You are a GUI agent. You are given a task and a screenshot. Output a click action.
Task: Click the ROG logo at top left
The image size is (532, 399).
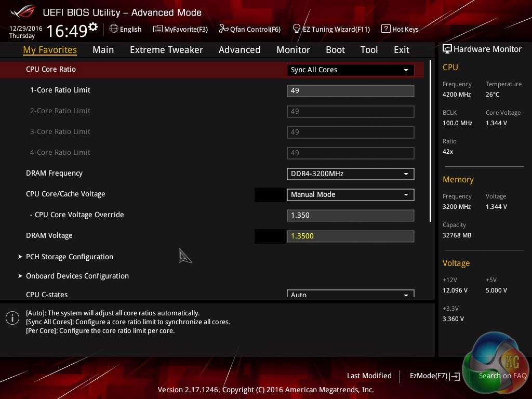pyautogui.click(x=23, y=12)
